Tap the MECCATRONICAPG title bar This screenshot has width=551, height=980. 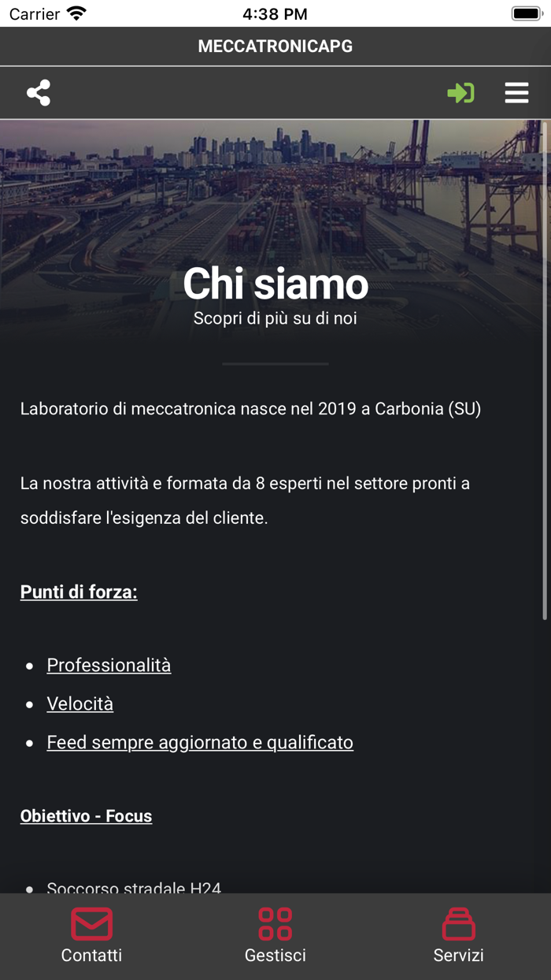(275, 46)
